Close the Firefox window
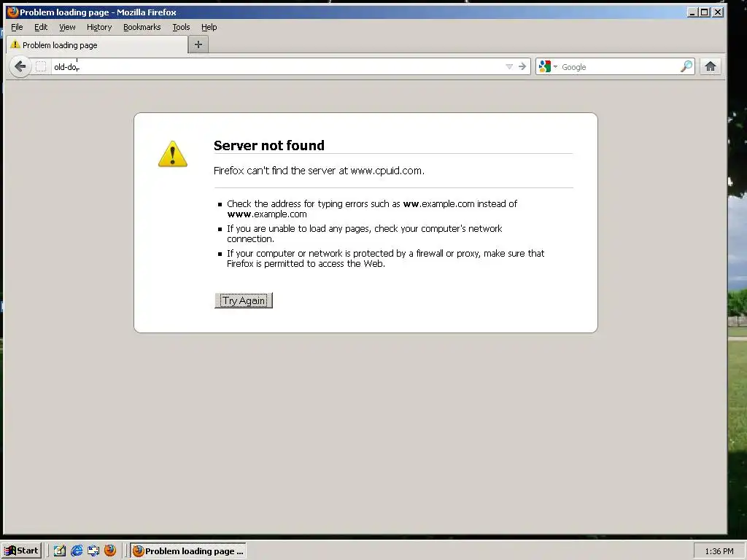Image resolution: width=747 pixels, height=560 pixels. (718, 12)
